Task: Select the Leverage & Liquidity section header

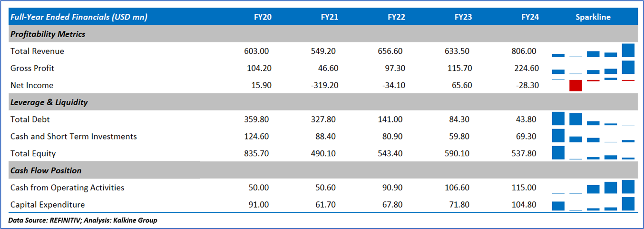Action: [49, 102]
